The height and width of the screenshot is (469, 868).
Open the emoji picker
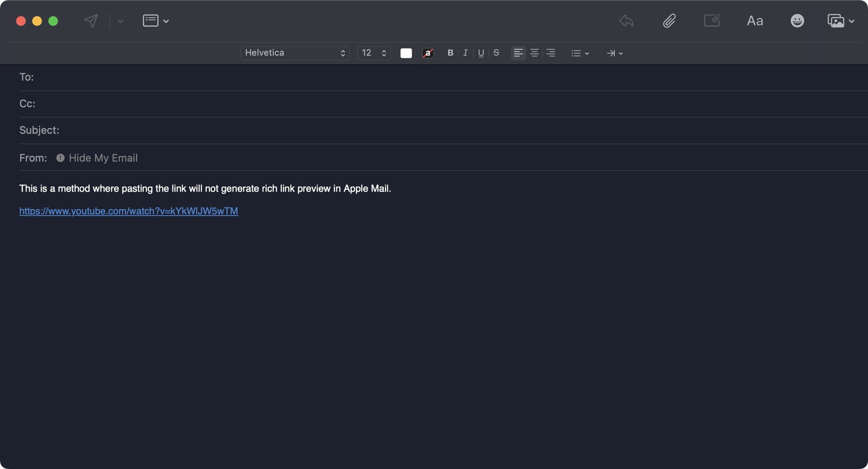(797, 21)
